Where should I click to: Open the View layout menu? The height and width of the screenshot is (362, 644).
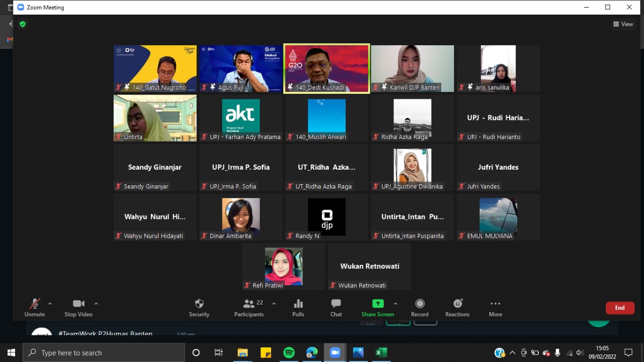click(623, 24)
